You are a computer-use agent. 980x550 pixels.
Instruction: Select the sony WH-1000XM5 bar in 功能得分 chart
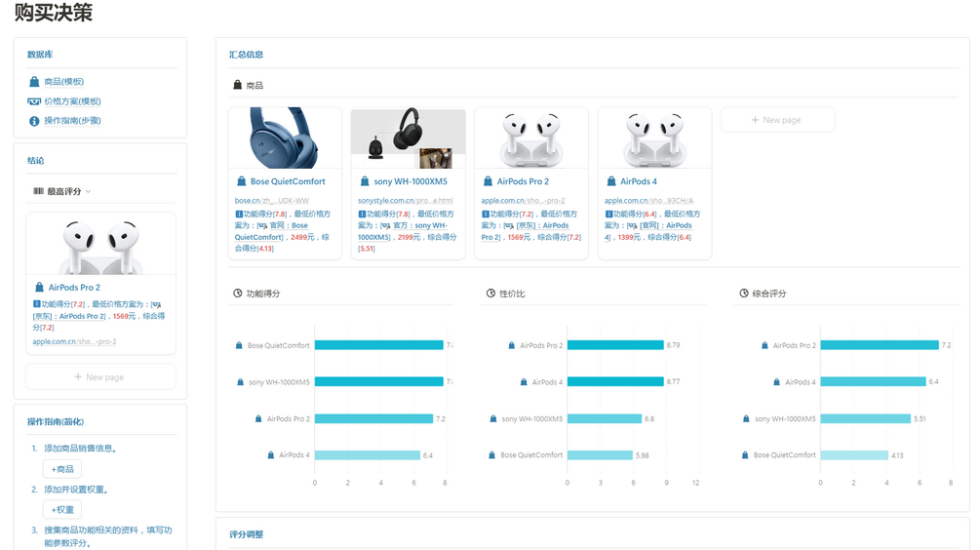point(378,382)
